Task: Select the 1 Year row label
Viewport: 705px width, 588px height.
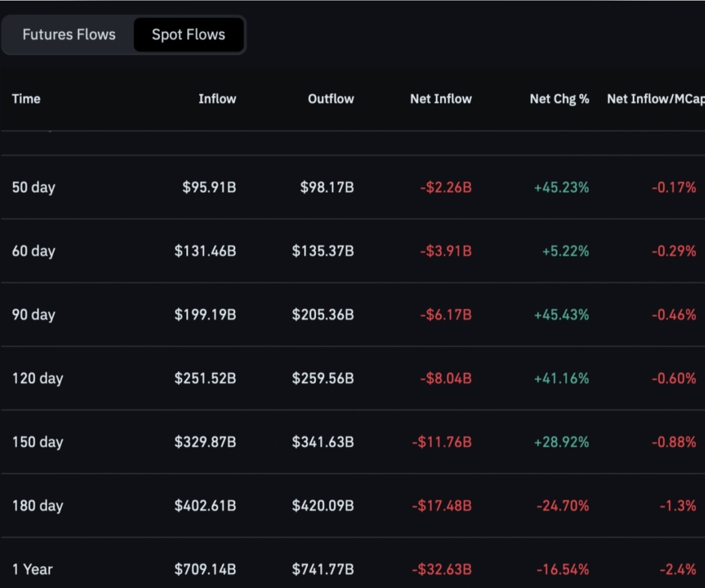Action: coord(32,570)
